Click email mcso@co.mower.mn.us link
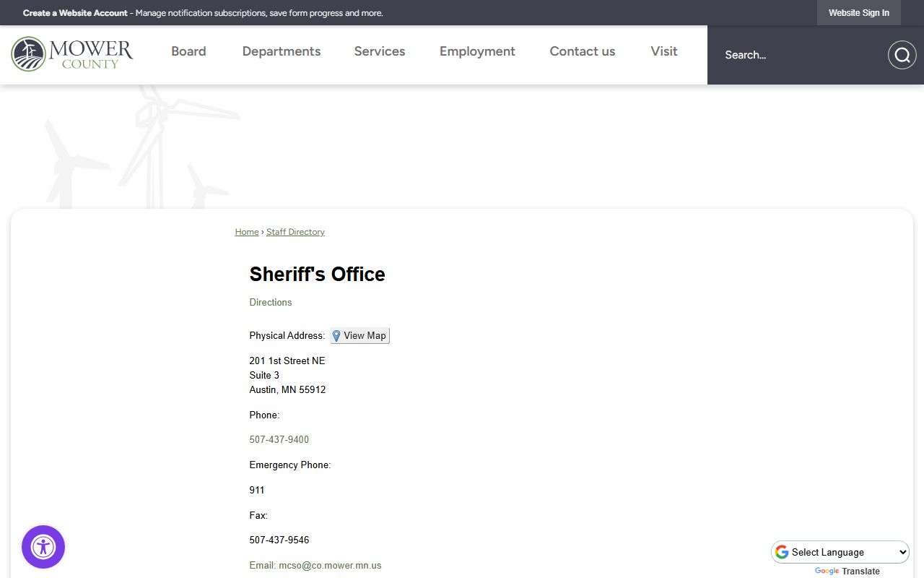The width and height of the screenshot is (924, 578). (x=315, y=566)
